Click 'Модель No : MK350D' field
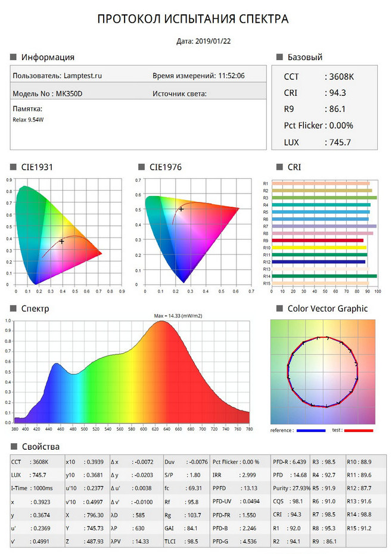Screen dimensions: 392x554 pyautogui.click(x=48, y=94)
